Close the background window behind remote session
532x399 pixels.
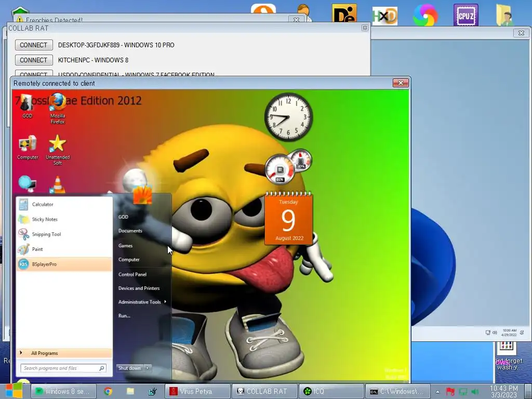[x=521, y=33]
